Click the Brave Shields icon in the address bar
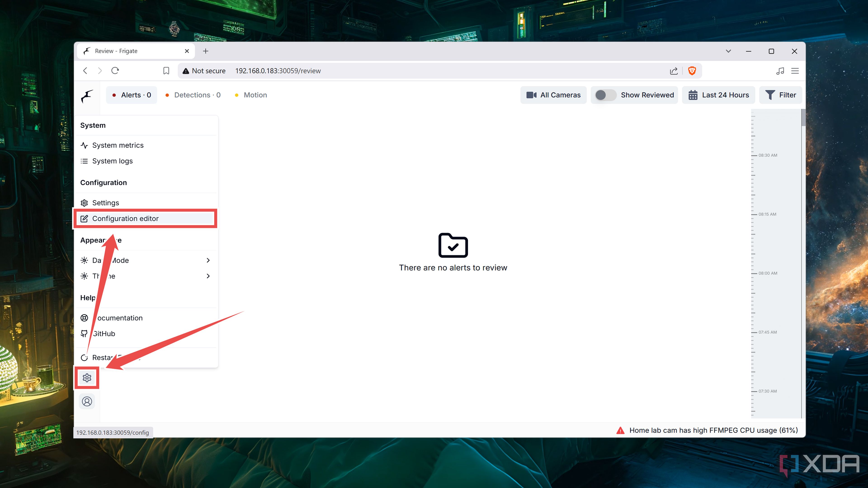Screen dimensions: 868x488 click(692, 71)
